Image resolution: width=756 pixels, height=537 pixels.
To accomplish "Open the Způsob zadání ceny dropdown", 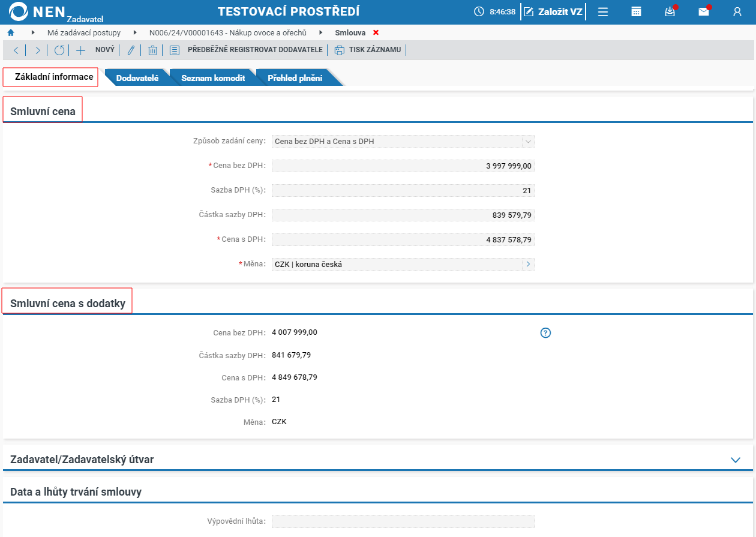I will point(528,142).
